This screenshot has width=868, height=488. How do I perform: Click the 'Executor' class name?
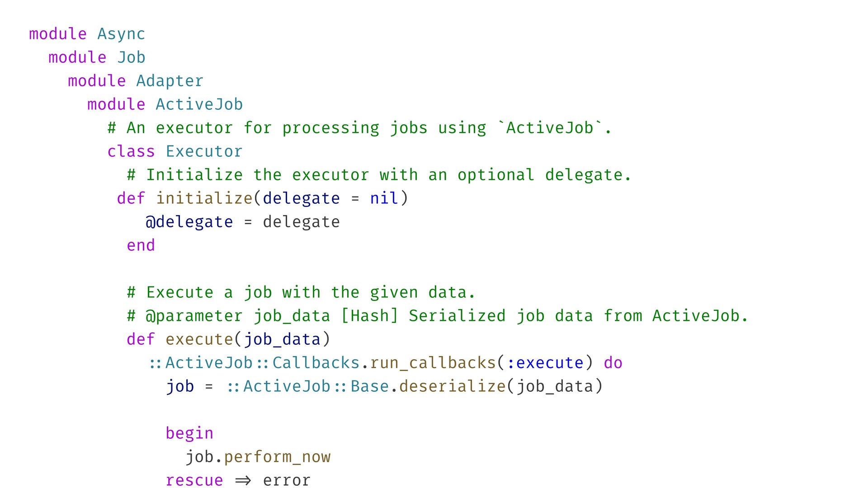pos(204,152)
